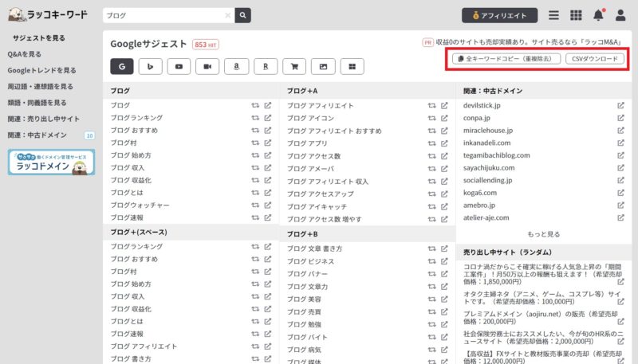Select the grid-style all sources tab
The width and height of the screenshot is (638, 364).
pyautogui.click(x=352, y=67)
